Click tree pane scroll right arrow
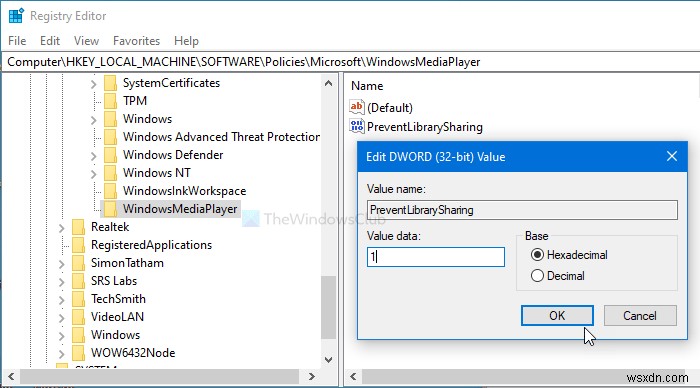Screen dimensions: 700x388 (x=312, y=377)
